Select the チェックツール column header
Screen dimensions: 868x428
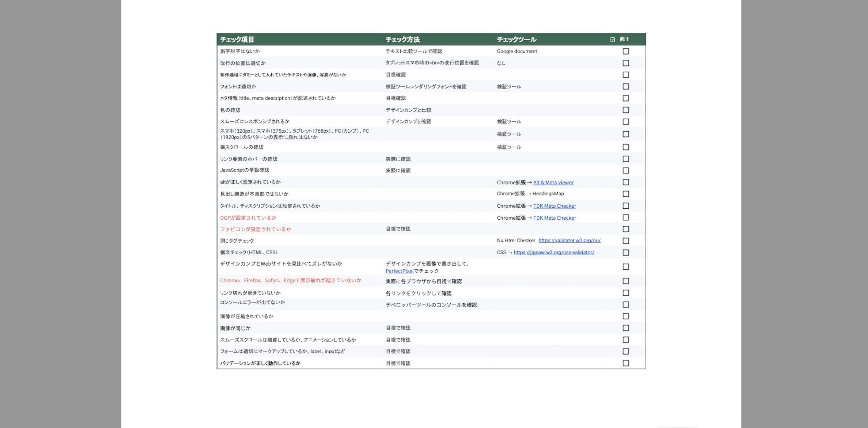(517, 40)
